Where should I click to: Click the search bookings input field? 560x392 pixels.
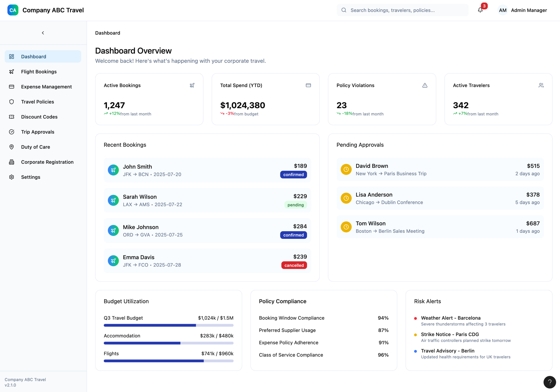402,10
